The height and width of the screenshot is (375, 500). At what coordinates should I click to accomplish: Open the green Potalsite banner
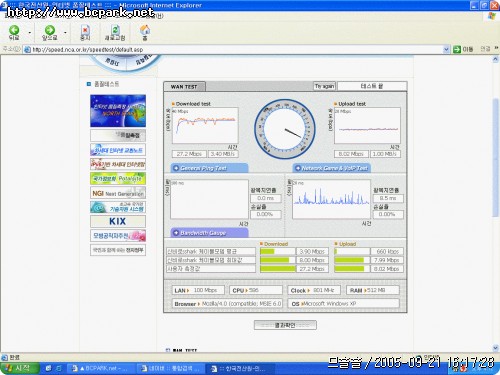(x=118, y=179)
